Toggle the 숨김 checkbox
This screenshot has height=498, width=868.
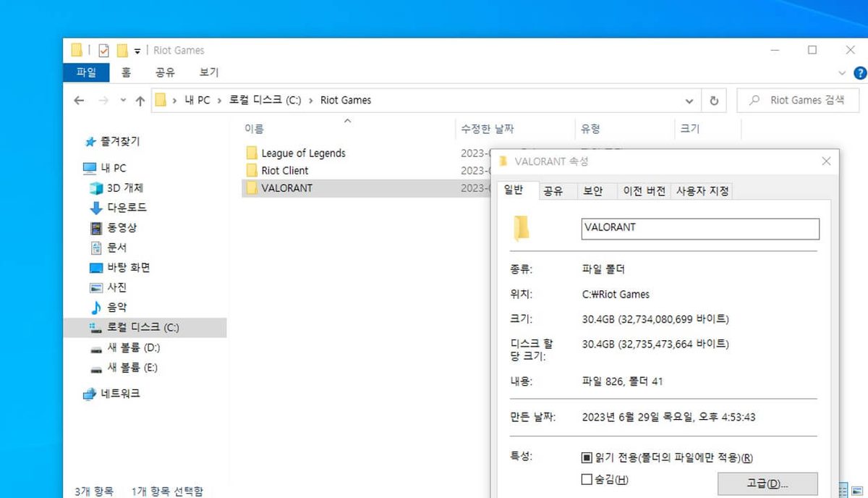(587, 479)
